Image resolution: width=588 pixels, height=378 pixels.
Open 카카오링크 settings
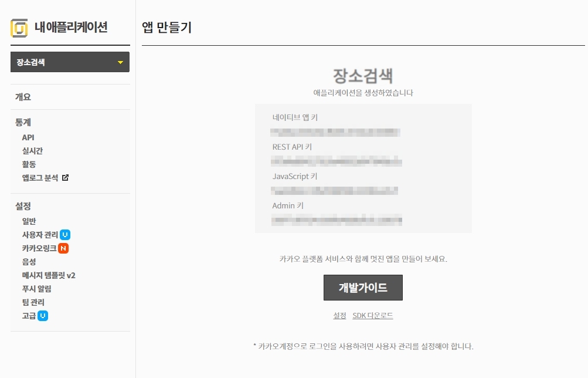point(39,248)
